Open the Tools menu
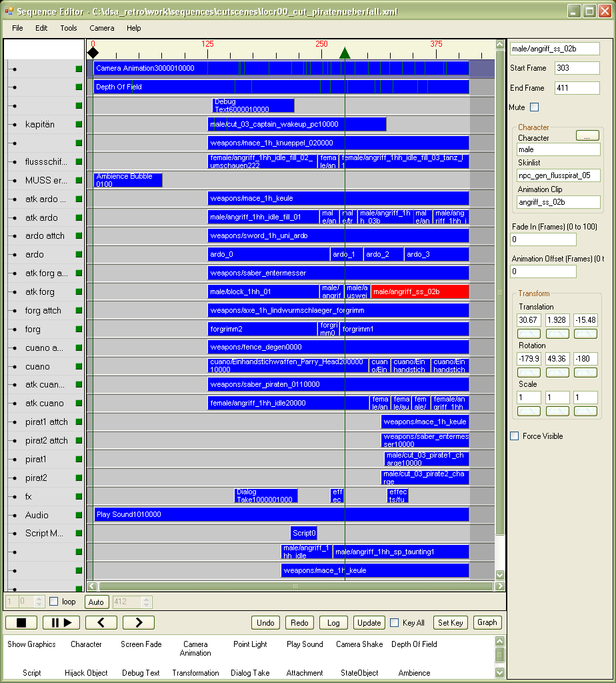Image resolution: width=616 pixels, height=683 pixels. (69, 28)
